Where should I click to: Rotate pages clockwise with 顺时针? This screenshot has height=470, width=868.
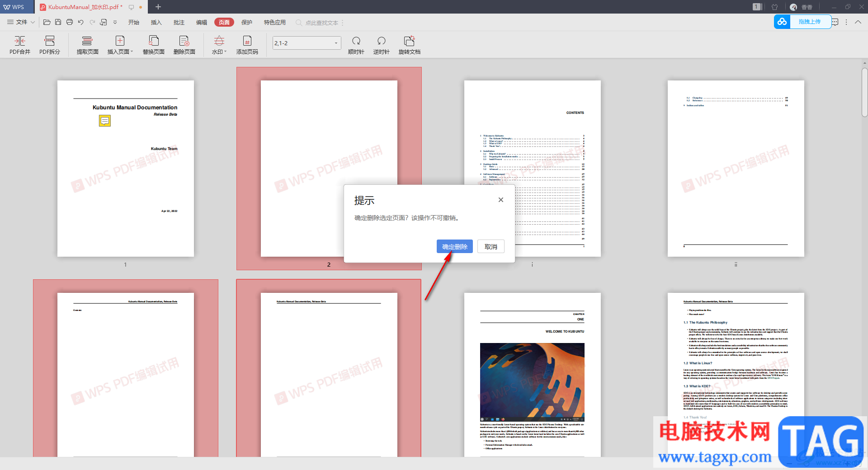pos(356,45)
